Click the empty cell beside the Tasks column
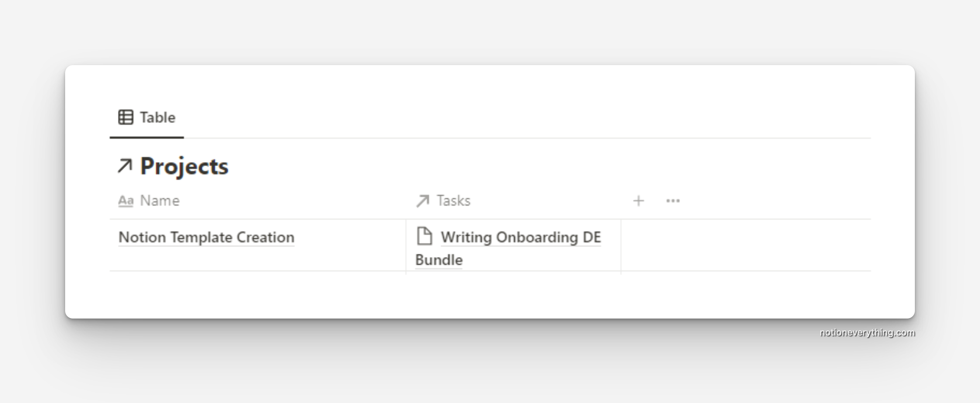980x403 pixels. click(x=737, y=246)
